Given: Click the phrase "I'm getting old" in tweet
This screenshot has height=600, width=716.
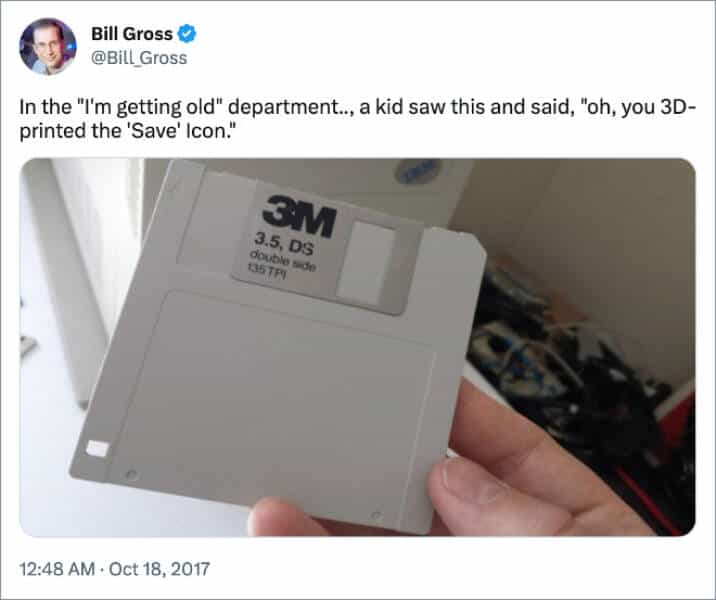Looking at the screenshot, I should (147, 108).
